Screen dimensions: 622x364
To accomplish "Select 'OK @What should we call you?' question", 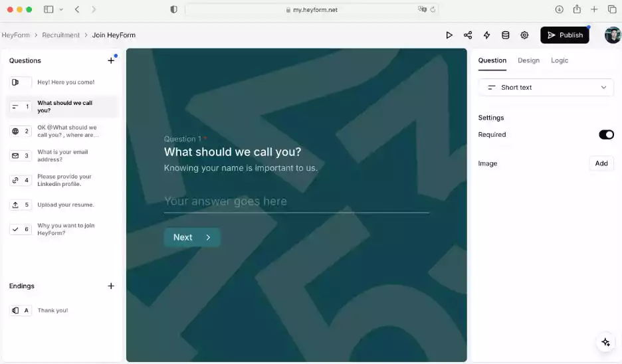I will click(62, 132).
